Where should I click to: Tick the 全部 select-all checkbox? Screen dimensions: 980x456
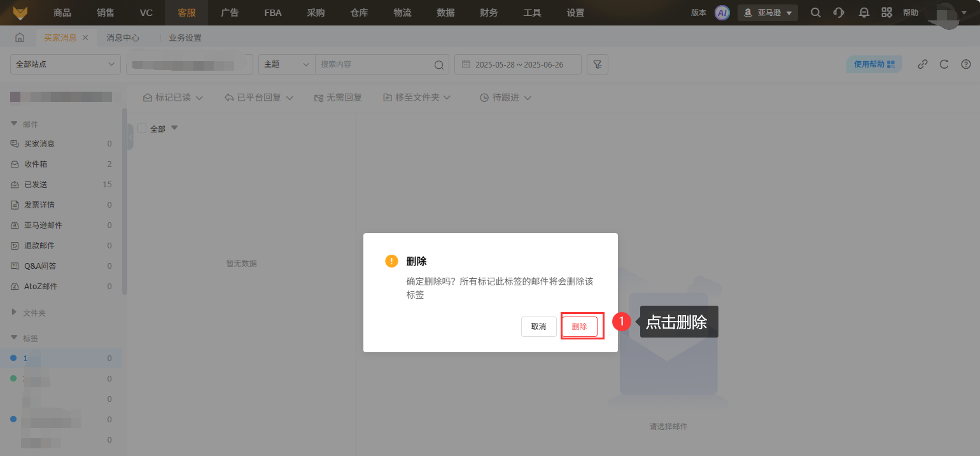[x=142, y=128]
